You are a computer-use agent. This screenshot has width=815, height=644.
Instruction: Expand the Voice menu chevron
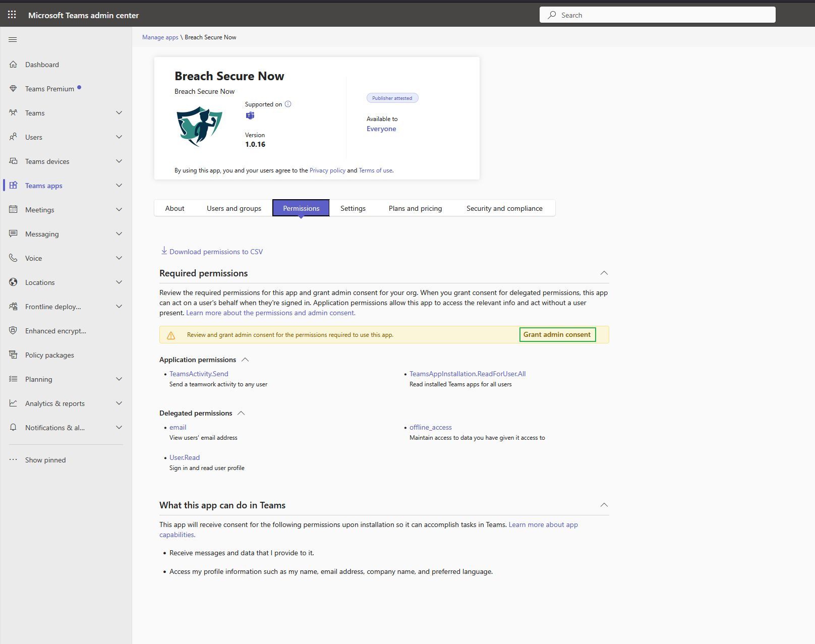pyautogui.click(x=119, y=258)
